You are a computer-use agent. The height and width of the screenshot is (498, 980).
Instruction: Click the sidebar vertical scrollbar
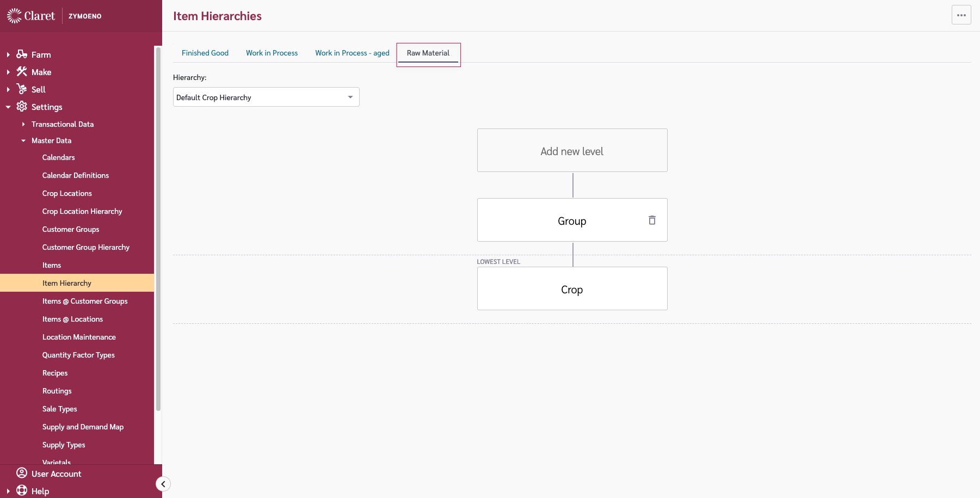click(158, 229)
